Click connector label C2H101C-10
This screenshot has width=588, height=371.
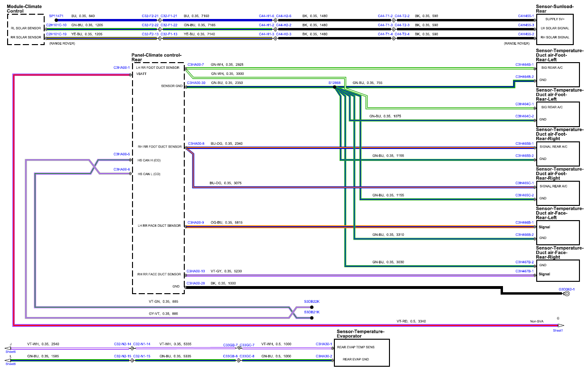pos(57,25)
